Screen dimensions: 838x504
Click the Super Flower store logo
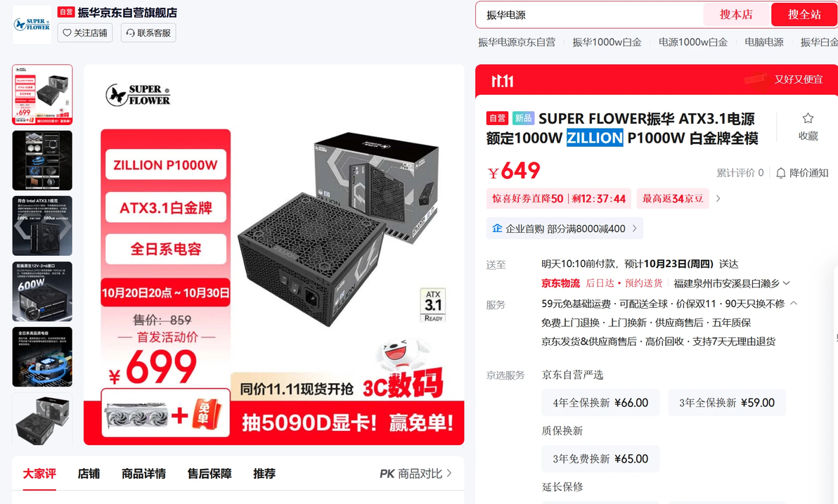32,25
